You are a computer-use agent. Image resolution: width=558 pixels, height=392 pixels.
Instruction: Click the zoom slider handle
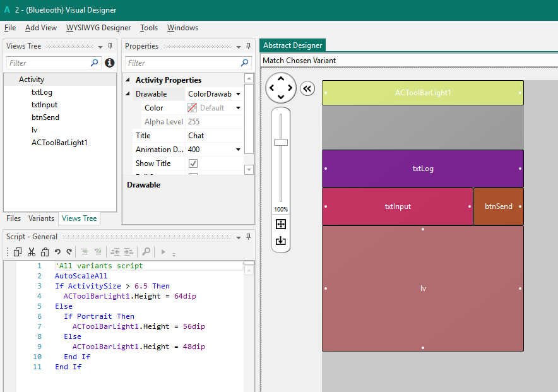(x=281, y=142)
